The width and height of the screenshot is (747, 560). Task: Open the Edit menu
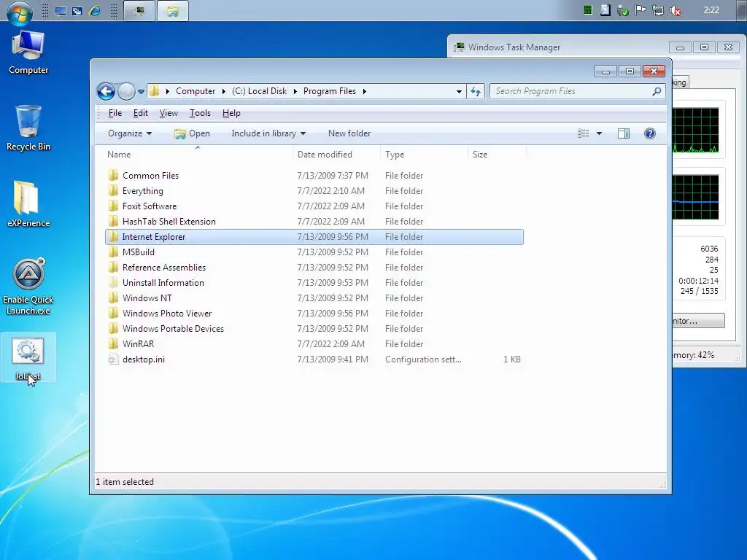[x=141, y=113]
